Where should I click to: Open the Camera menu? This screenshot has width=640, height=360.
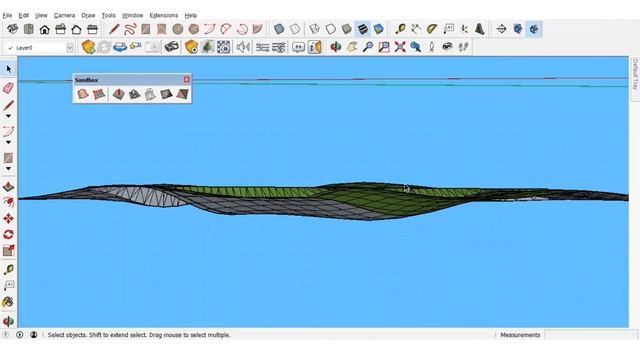click(x=64, y=15)
